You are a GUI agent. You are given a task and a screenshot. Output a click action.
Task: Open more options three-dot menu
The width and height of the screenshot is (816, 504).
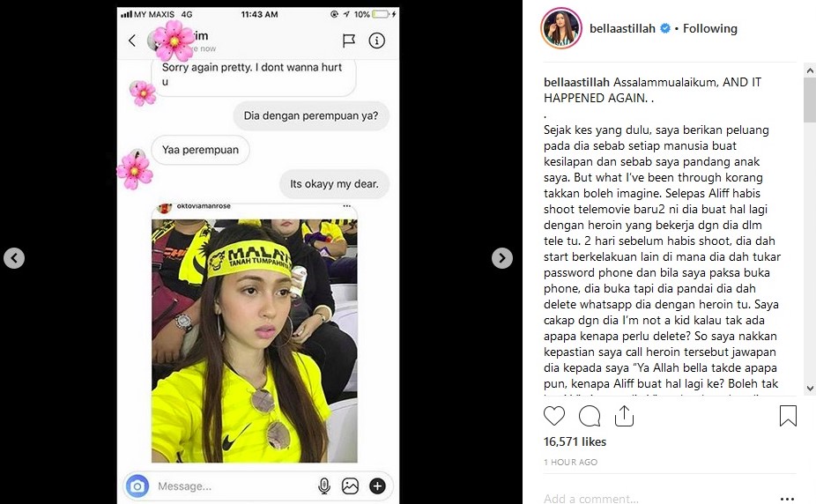coord(788,499)
